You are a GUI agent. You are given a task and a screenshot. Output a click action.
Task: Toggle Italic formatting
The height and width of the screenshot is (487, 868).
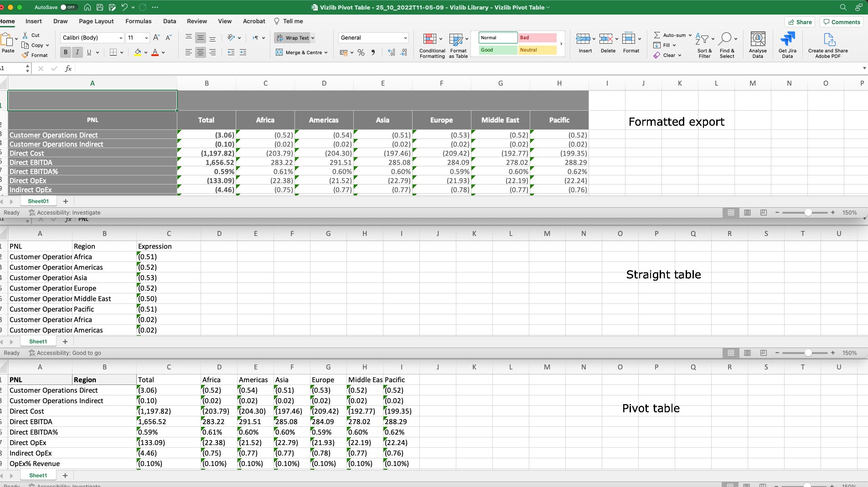click(77, 52)
